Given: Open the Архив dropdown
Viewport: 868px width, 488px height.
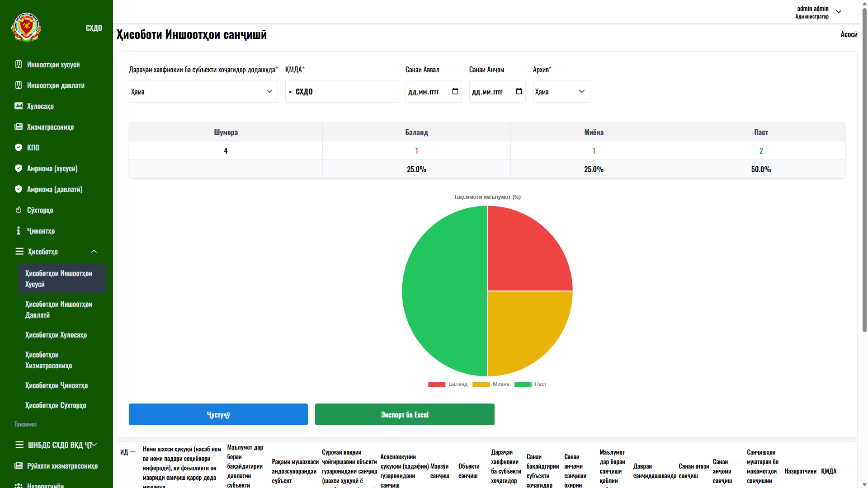Looking at the screenshot, I should 561,91.
